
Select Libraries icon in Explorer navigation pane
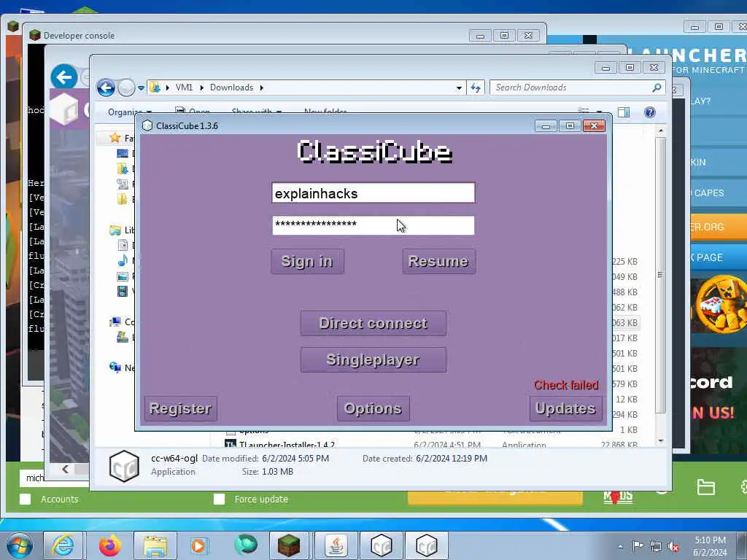click(115, 230)
